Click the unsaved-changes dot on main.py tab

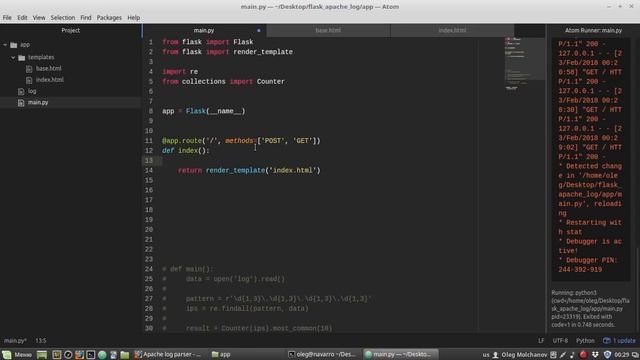(x=259, y=30)
